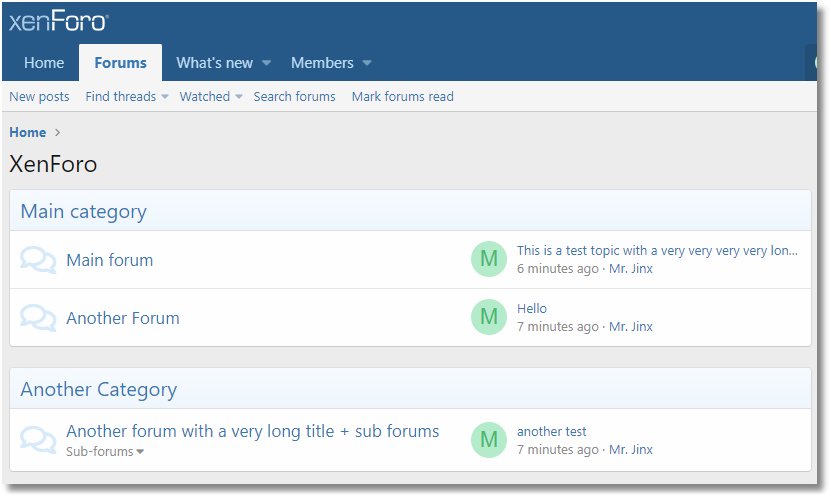Open the Home navigation tab
The height and width of the screenshot is (498, 831).
coord(44,63)
